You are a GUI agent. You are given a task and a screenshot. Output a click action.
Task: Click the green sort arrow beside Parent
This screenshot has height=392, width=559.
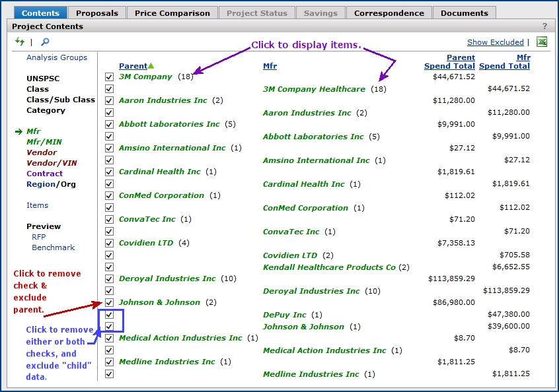click(x=151, y=66)
